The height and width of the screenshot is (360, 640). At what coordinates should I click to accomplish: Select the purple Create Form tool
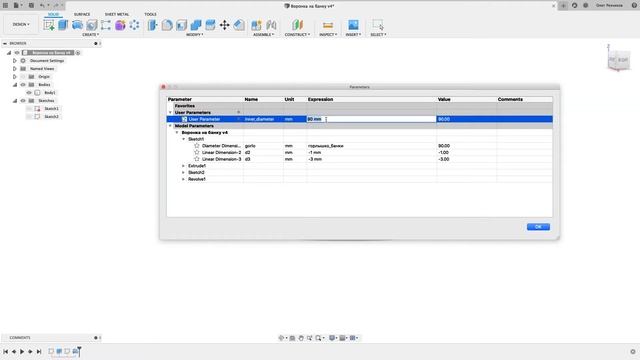pos(120,25)
